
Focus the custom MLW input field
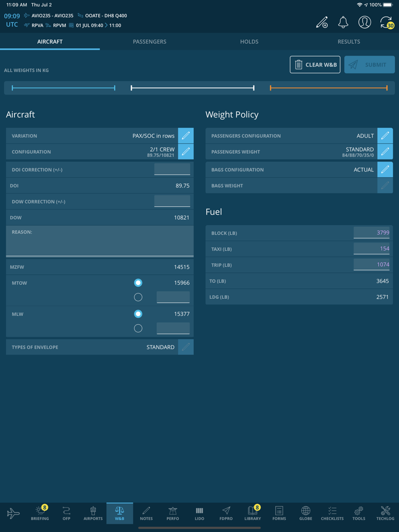pos(173,328)
